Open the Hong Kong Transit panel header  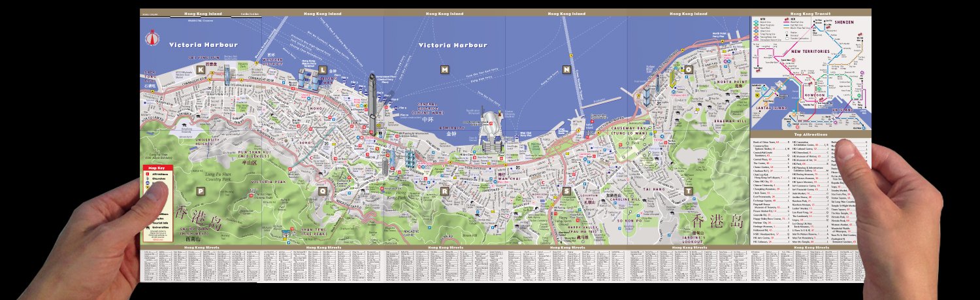pyautogui.click(x=810, y=13)
